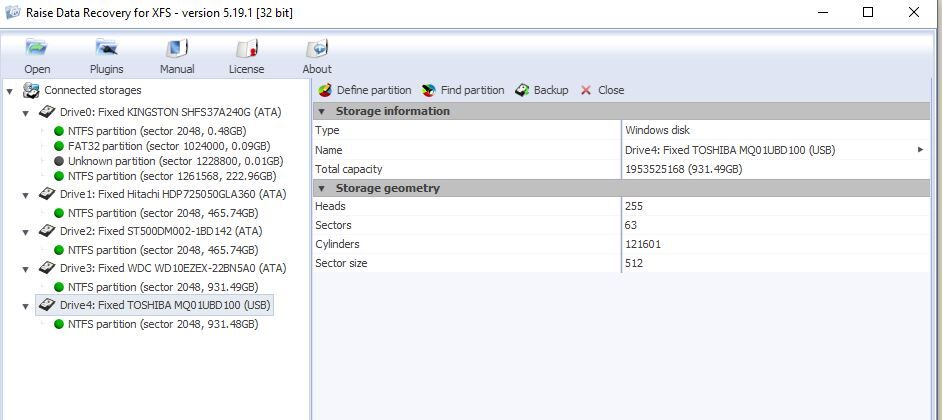Click the Find partition button
This screenshot has height=420, width=942.
tap(463, 90)
